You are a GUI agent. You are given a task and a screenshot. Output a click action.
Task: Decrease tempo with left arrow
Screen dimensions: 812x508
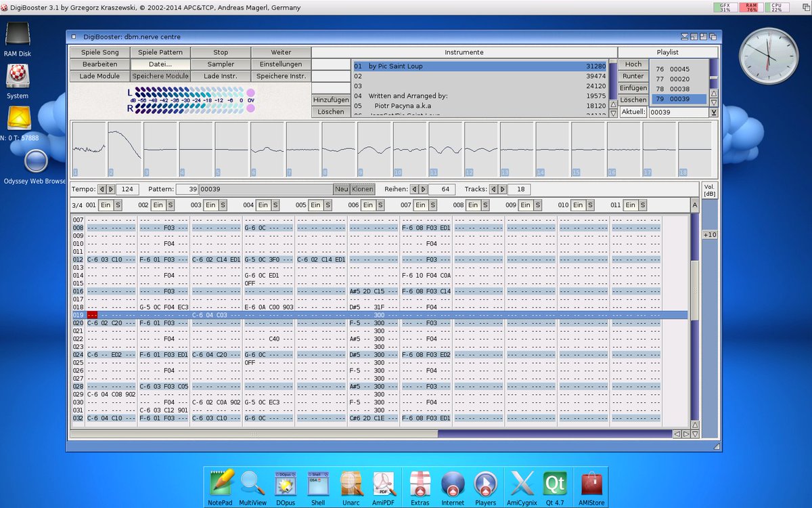click(102, 190)
